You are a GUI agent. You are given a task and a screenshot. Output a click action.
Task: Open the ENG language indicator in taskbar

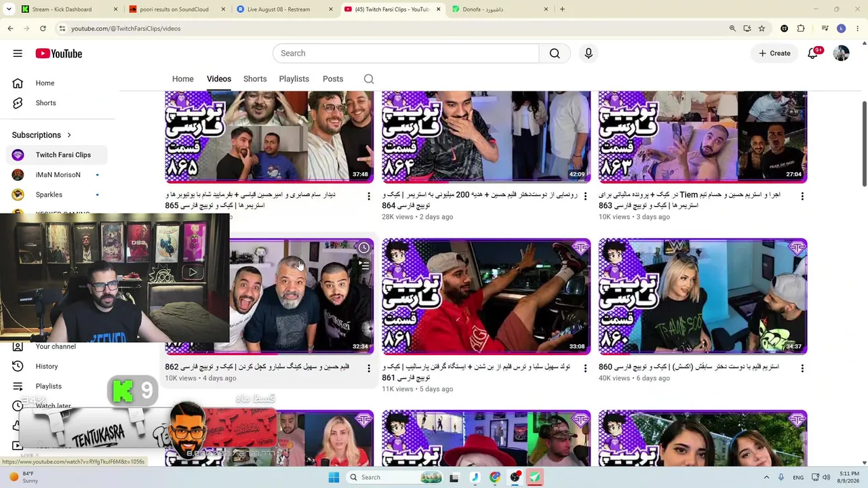pyautogui.click(x=799, y=477)
